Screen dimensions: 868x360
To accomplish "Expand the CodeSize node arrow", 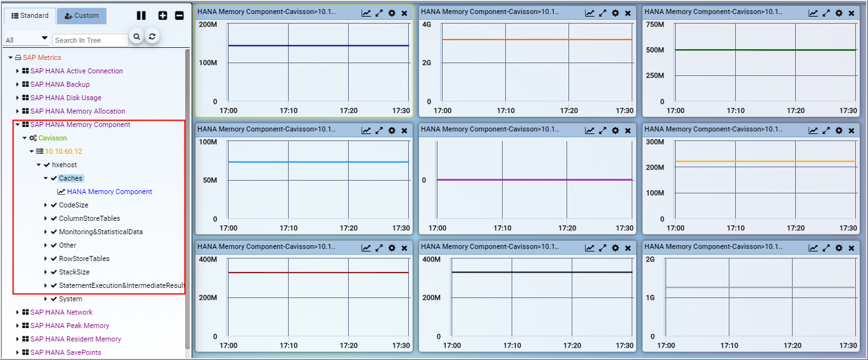I will pyautogui.click(x=46, y=205).
